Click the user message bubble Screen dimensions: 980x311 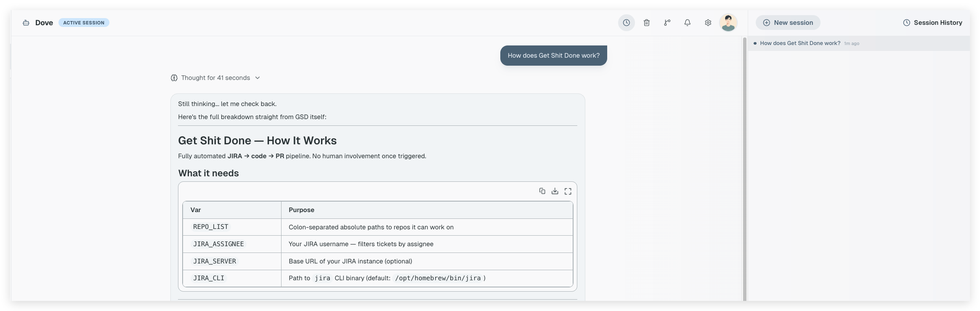[553, 56]
